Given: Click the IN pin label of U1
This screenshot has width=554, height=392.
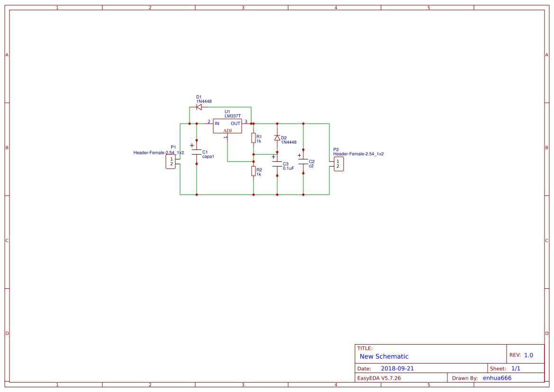Looking at the screenshot, I should point(217,123).
